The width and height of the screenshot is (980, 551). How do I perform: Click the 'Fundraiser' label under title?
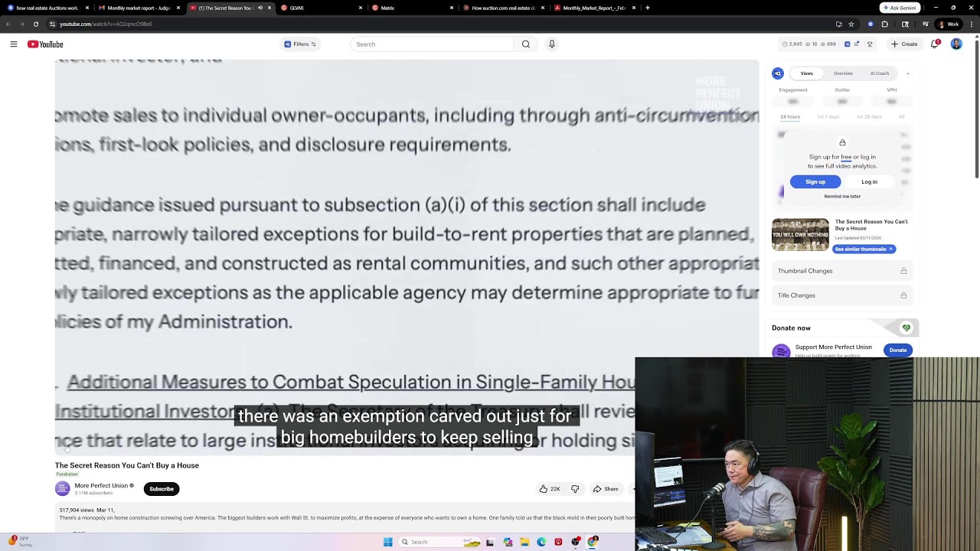pos(67,474)
